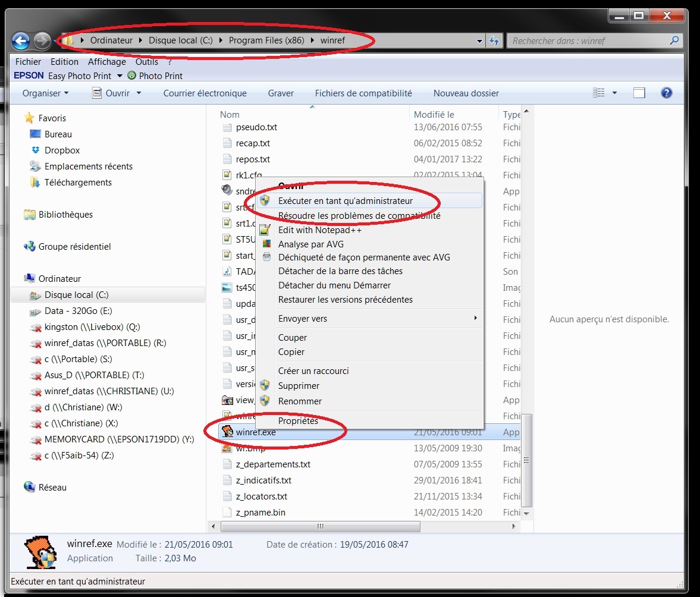Click the Groupe résidentiel icon
The height and width of the screenshot is (597, 700).
30,246
